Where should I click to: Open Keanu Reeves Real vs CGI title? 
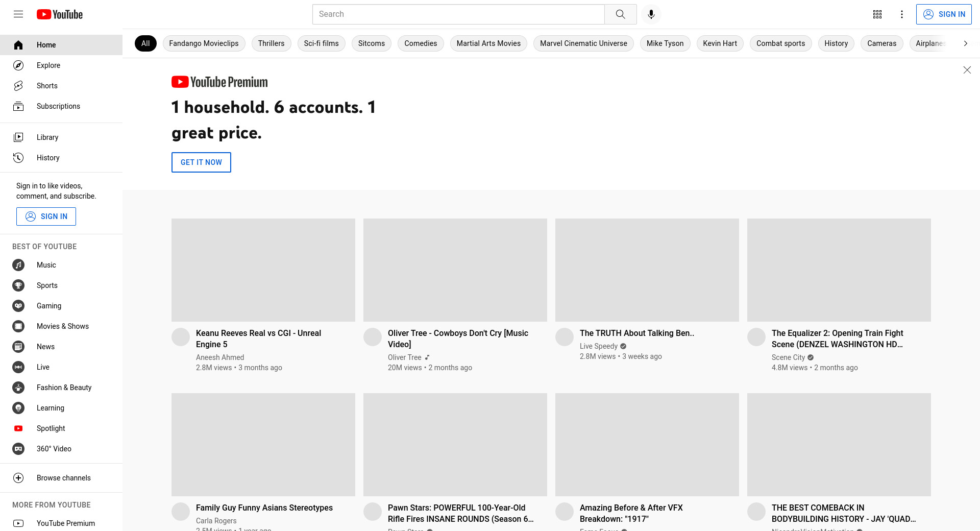click(258, 339)
